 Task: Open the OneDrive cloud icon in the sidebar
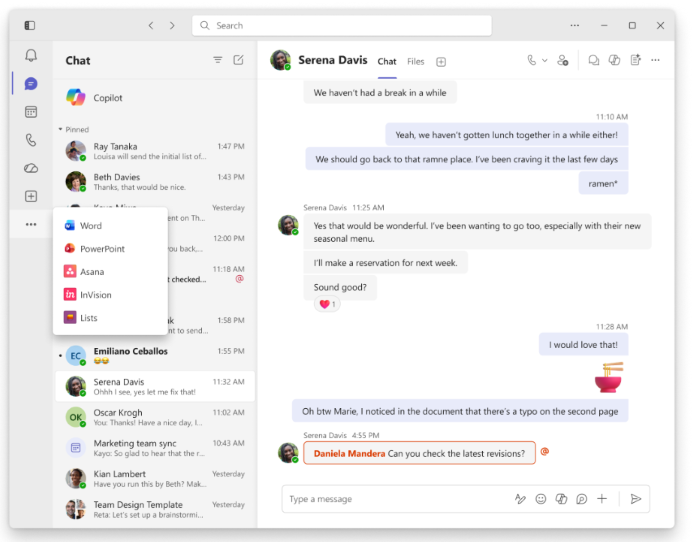[31, 168]
